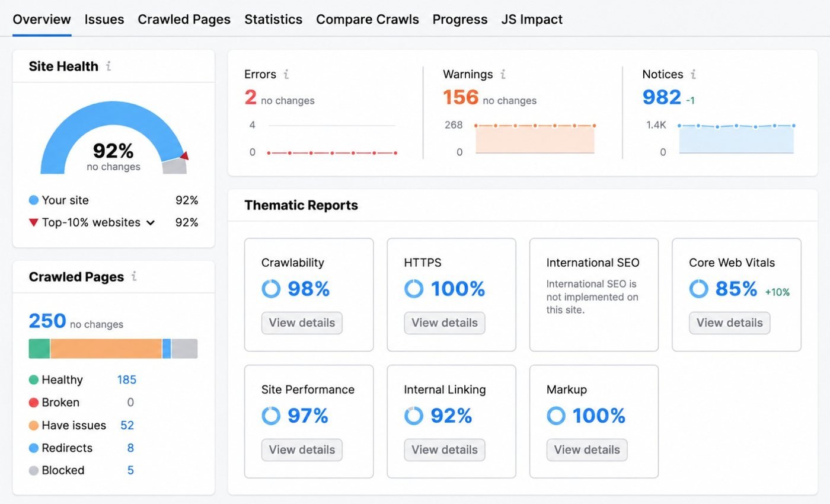Click the Warnings trend chart
Viewport: 830px width, 504px height.
pos(535,139)
